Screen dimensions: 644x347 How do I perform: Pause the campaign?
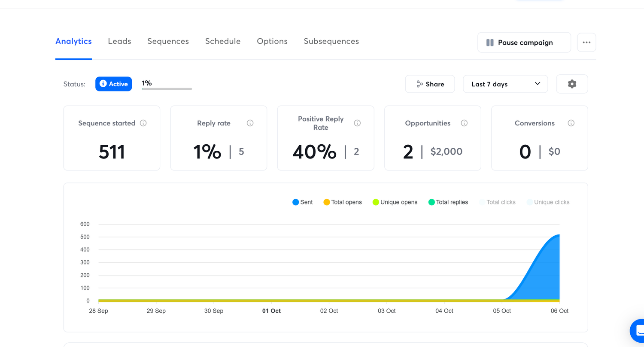pos(524,43)
